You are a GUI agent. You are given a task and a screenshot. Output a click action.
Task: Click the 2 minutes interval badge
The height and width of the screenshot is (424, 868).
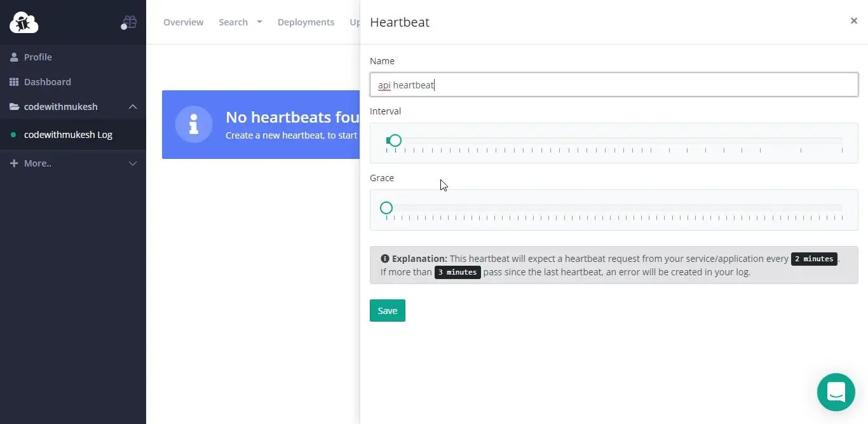pyautogui.click(x=814, y=259)
